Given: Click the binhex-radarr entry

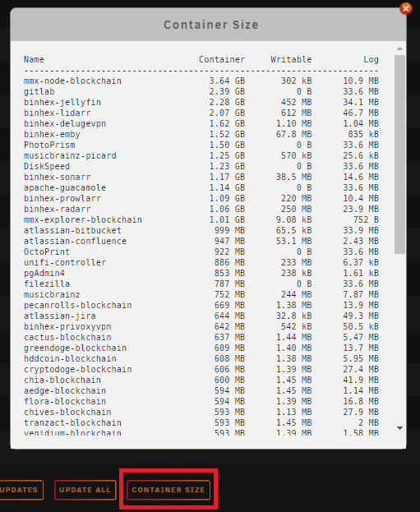Looking at the screenshot, I should point(58,209).
